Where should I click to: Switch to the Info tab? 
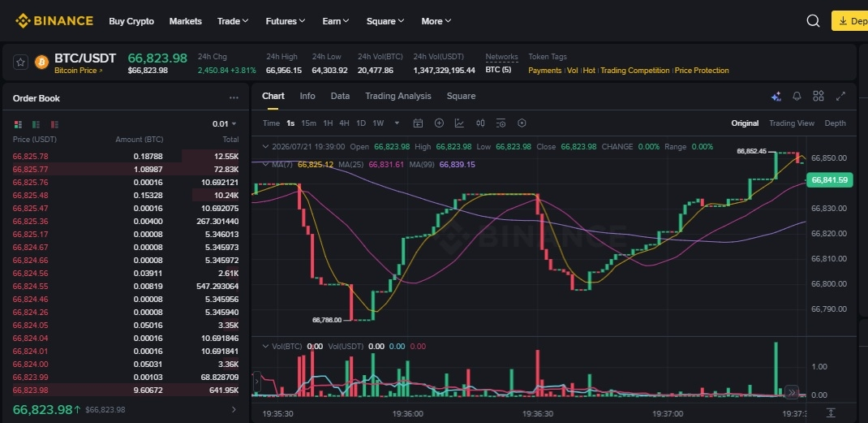307,96
